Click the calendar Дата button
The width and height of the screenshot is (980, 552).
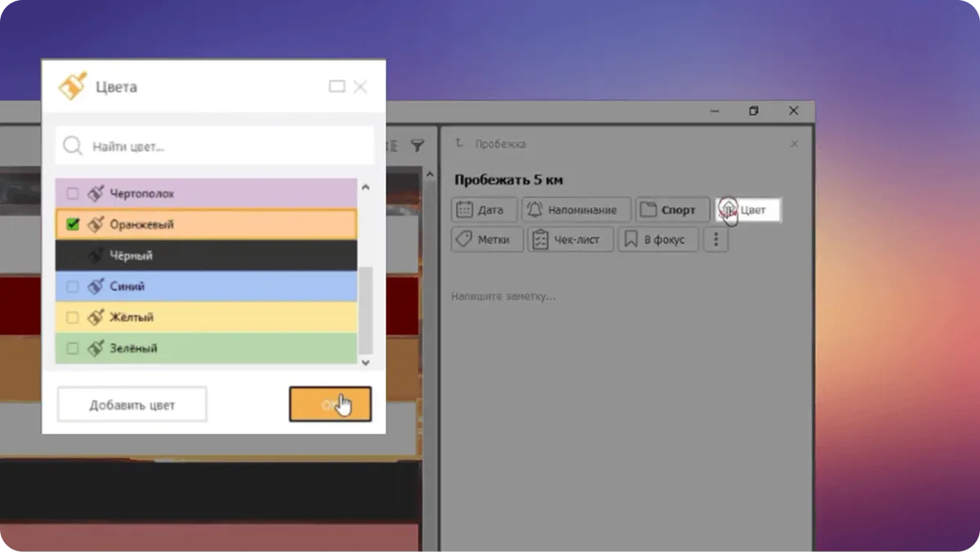coord(483,209)
